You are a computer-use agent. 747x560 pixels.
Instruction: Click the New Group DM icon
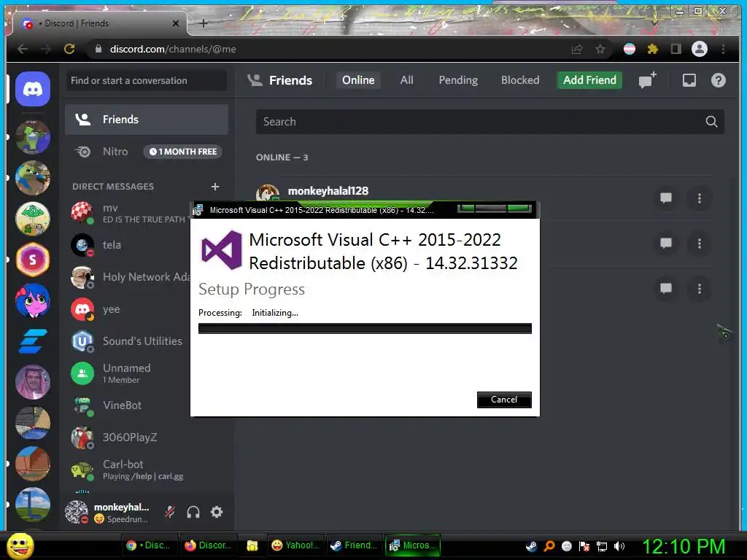pos(648,80)
